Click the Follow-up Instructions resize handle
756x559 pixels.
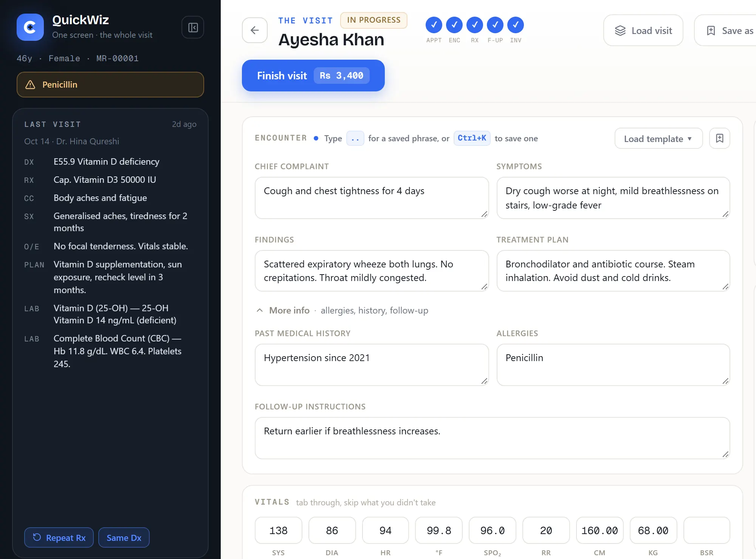[x=725, y=454]
